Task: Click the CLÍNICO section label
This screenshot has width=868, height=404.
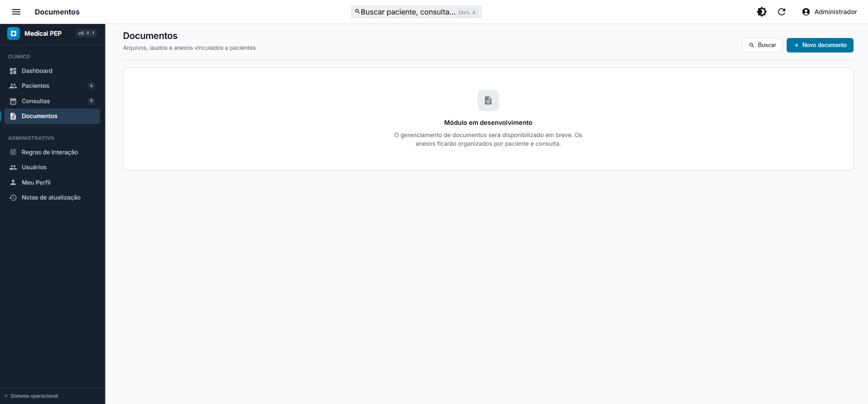Action: tap(19, 57)
